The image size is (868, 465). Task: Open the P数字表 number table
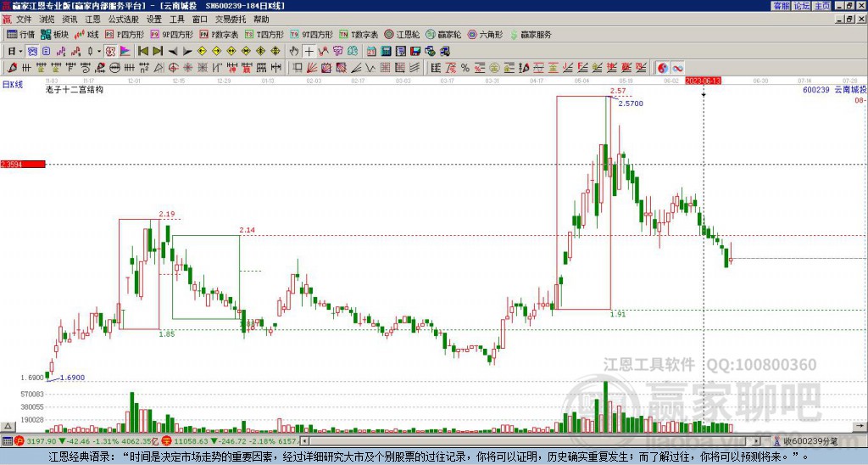(x=220, y=34)
